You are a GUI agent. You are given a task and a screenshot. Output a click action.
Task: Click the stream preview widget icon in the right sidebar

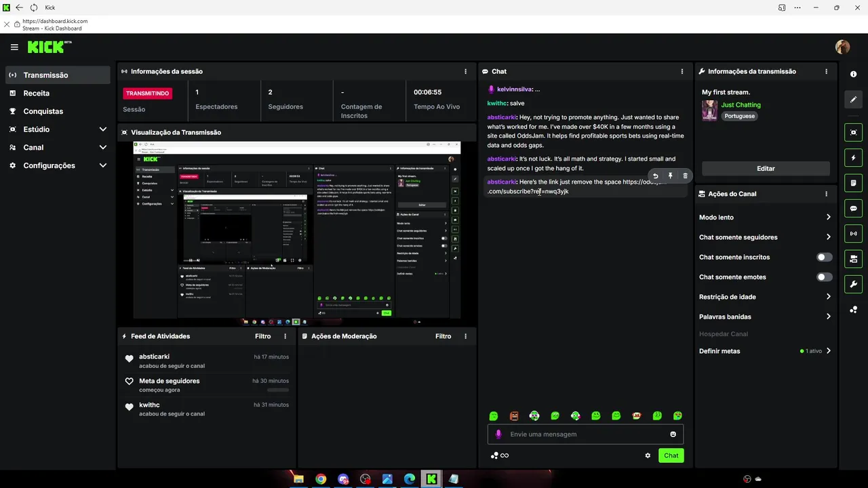click(853, 132)
